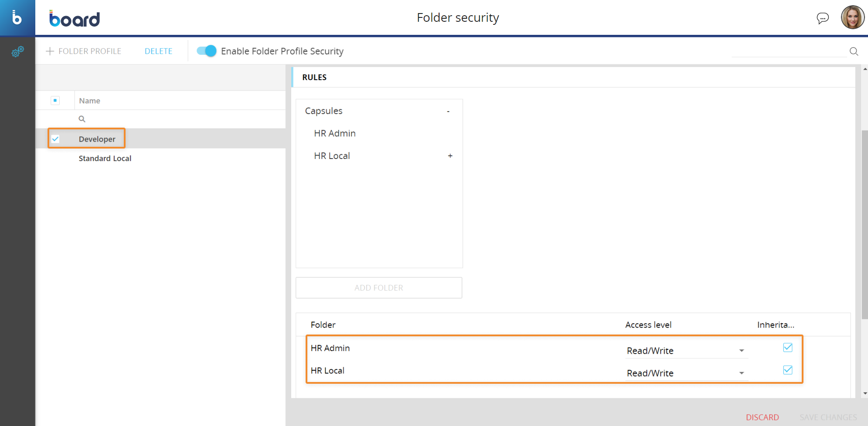
Task: Open the user profile avatar
Action: [x=852, y=18]
